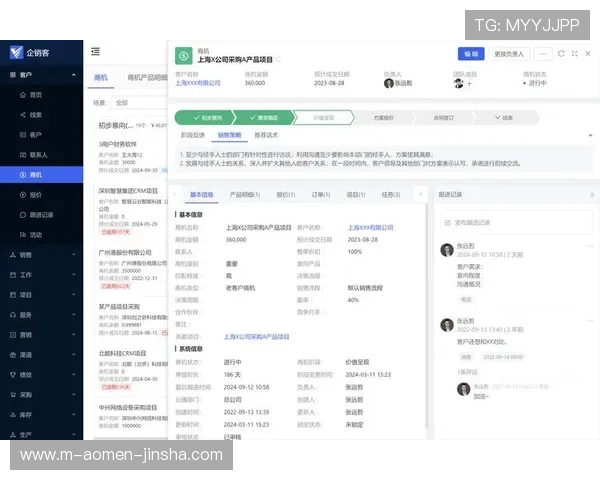This screenshot has width=600, height=480.
Task: Collapse the stage guidance section arrow
Action: (590, 135)
